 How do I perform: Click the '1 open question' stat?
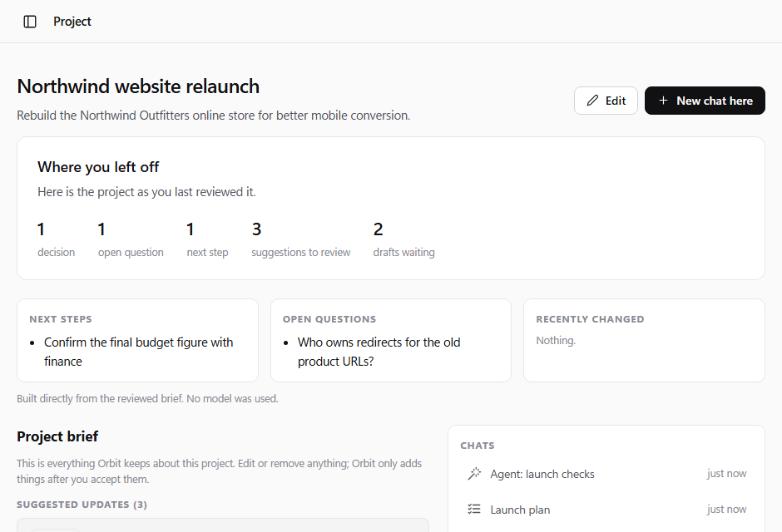131,239
